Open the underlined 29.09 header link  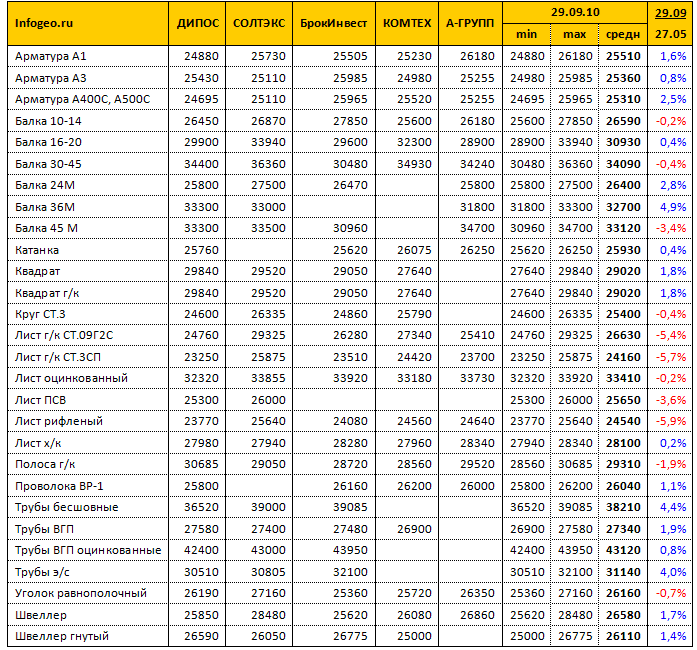[x=670, y=13]
